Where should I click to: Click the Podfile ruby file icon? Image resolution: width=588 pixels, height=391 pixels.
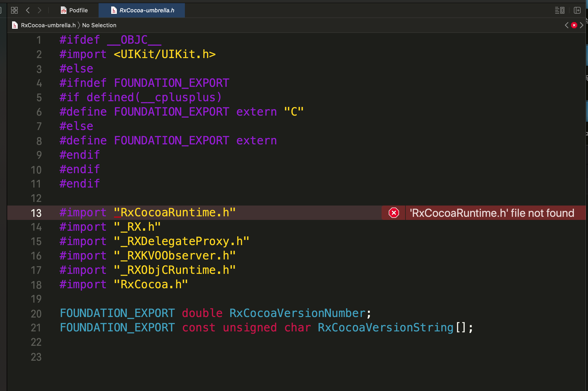[63, 10]
